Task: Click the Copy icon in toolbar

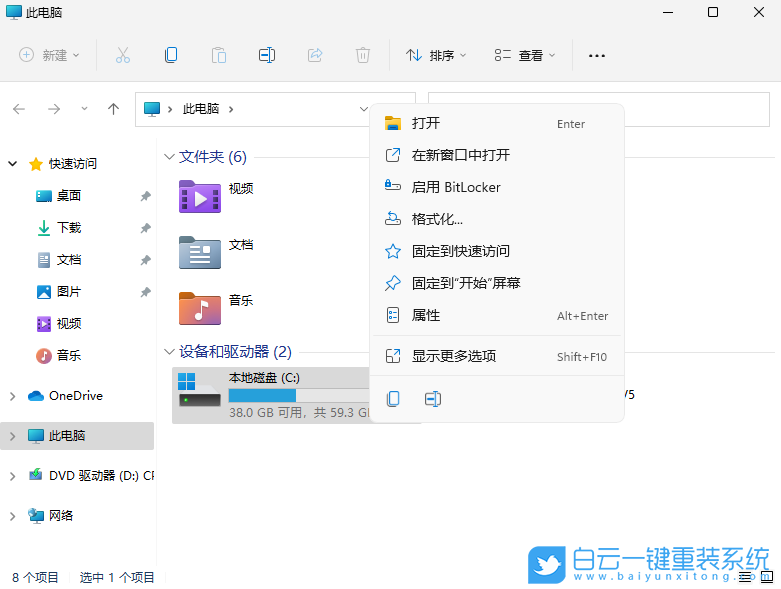Action: [x=171, y=55]
